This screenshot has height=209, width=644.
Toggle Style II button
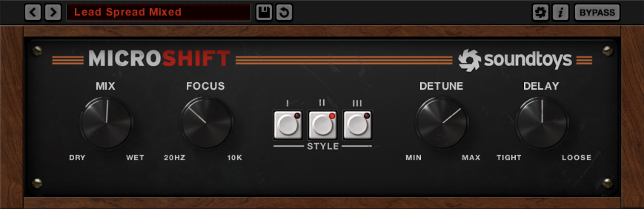point(322,125)
